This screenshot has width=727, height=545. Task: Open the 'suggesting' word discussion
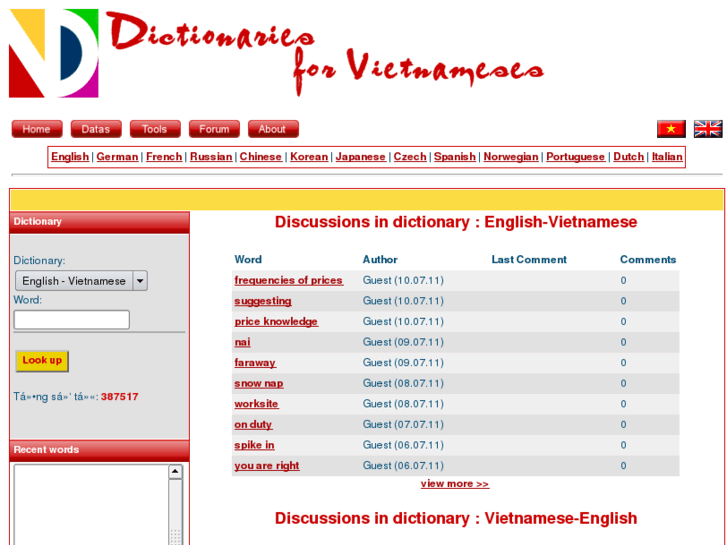click(x=263, y=301)
